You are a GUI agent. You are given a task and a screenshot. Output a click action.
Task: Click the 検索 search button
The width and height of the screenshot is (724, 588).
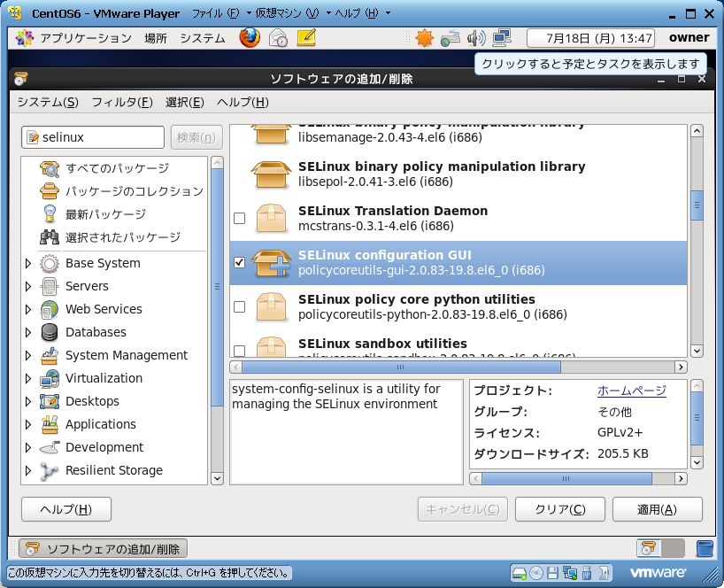(x=196, y=137)
